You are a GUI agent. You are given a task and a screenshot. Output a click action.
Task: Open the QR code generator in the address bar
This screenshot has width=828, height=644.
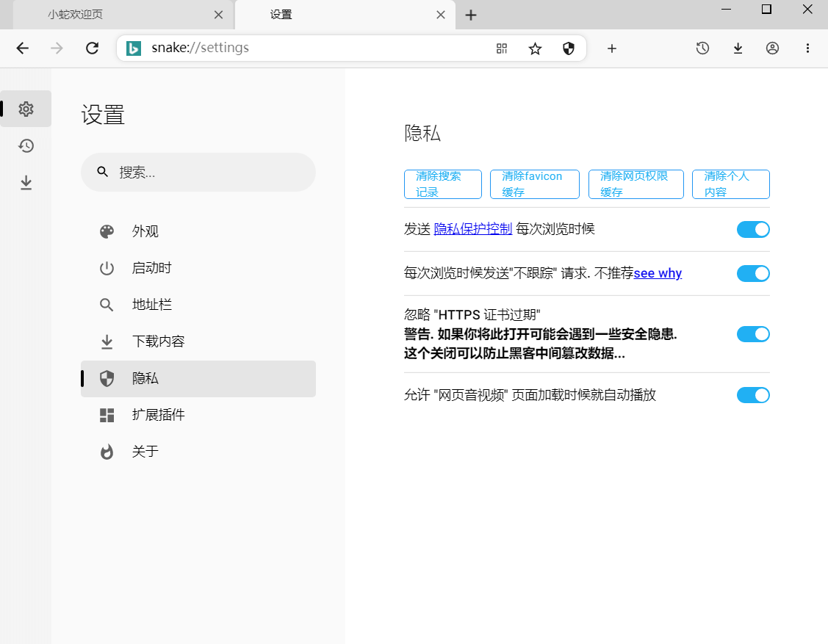(502, 48)
